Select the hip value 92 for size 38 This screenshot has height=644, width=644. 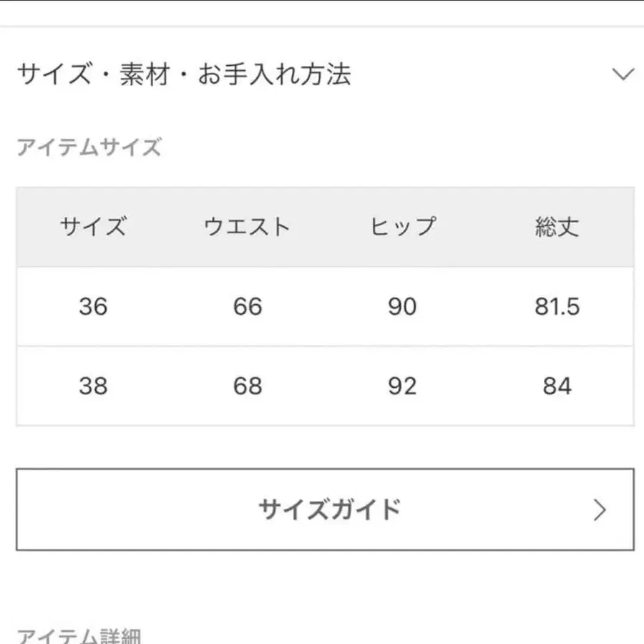pos(403,386)
